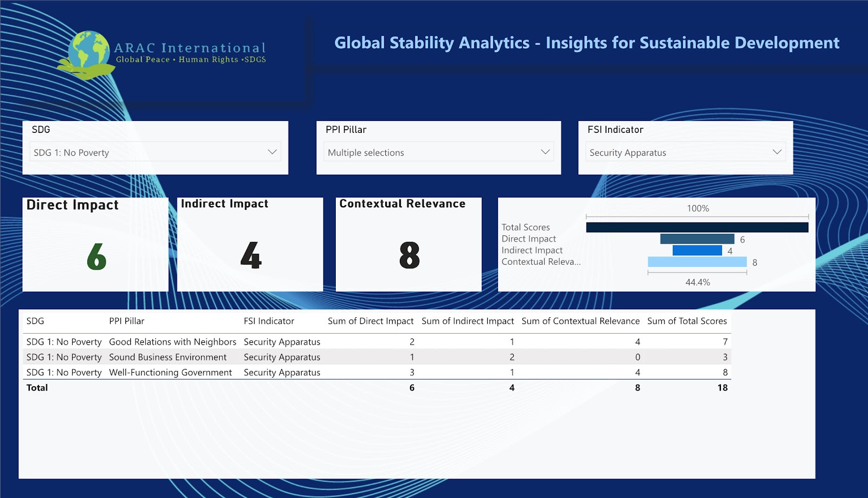Sort by Sum of Direct Impact header
The image size is (868, 498).
coord(371,321)
